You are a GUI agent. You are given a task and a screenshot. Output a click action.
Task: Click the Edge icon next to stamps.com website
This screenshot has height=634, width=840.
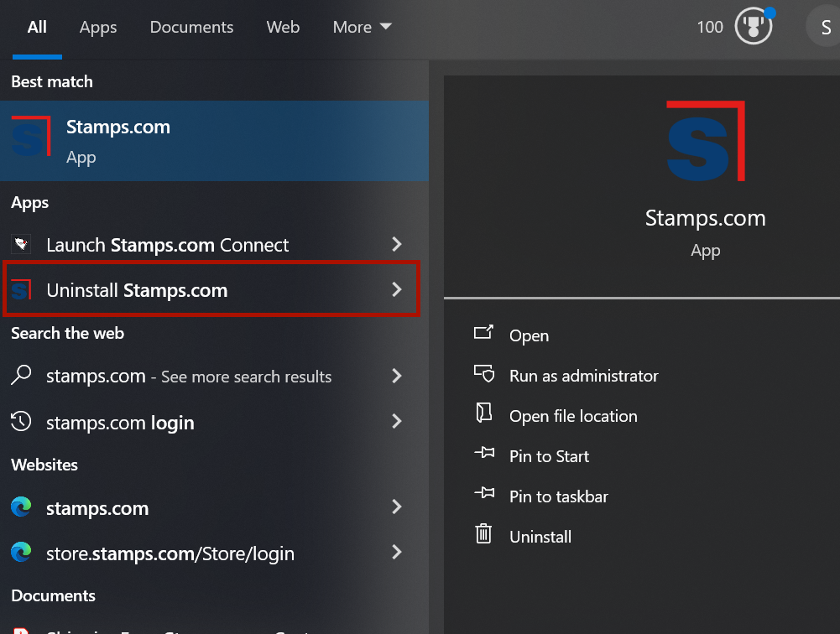[x=20, y=507]
